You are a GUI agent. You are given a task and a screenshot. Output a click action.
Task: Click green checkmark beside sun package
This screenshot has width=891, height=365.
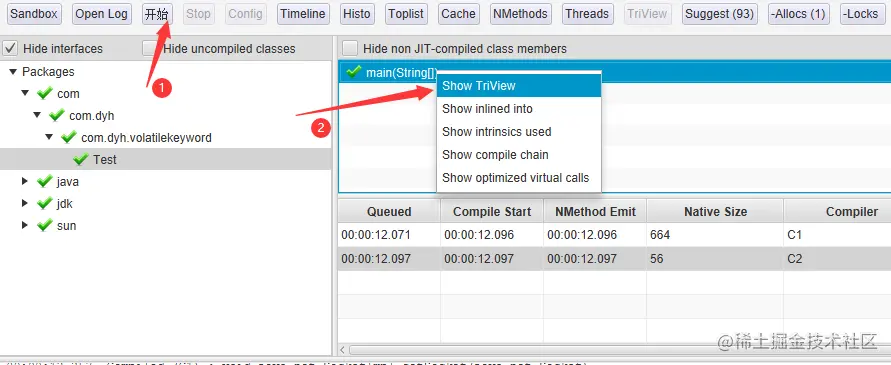tap(45, 225)
